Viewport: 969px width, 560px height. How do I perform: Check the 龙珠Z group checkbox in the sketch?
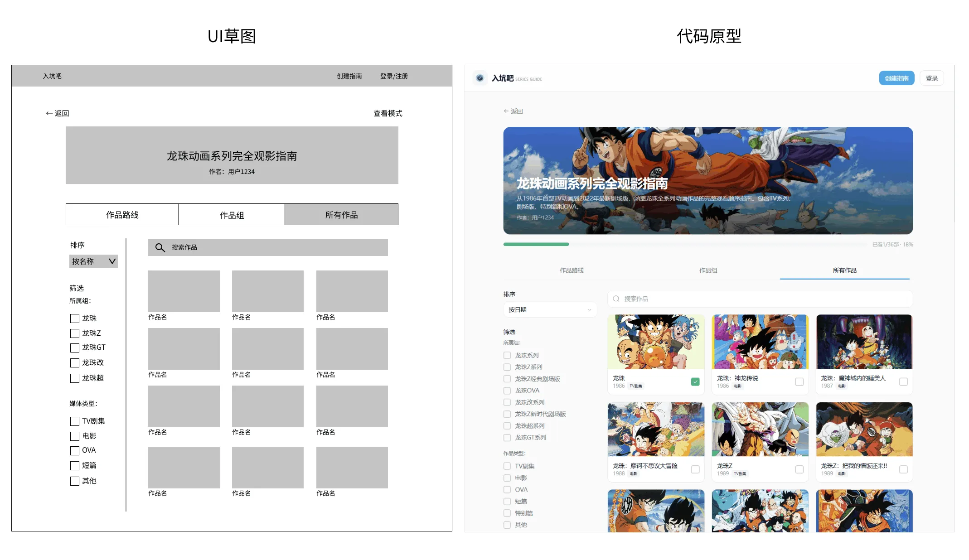pyautogui.click(x=75, y=333)
